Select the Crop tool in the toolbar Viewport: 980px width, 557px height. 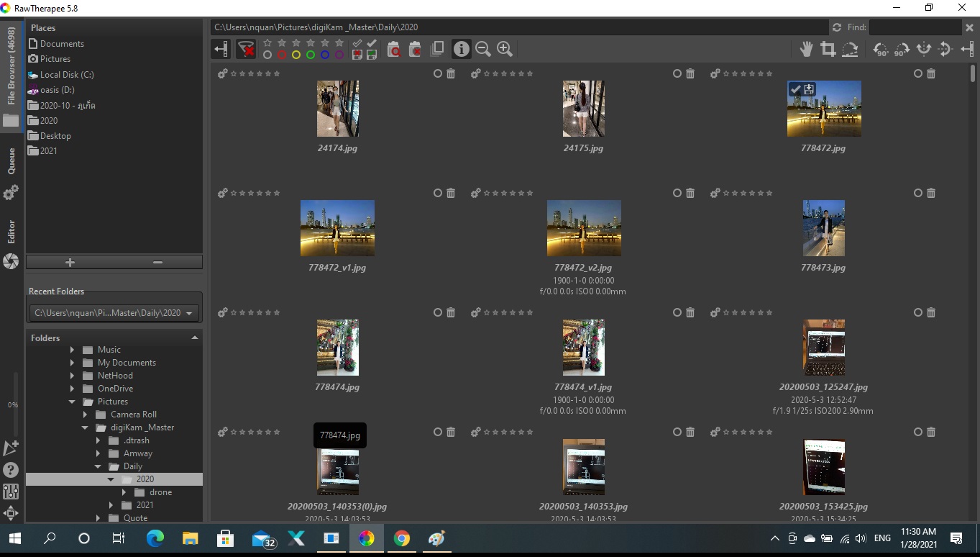tap(828, 49)
